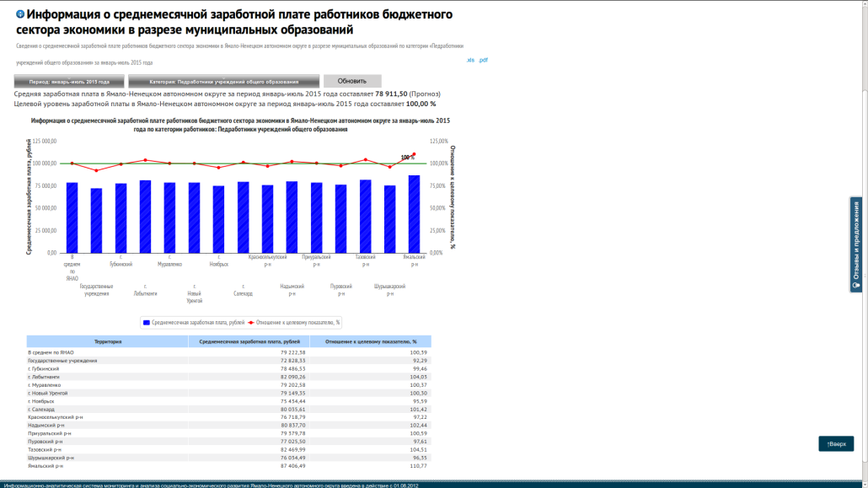Open the Отзывы и предложения side tab
Image resolution: width=868 pixels, height=488 pixels.
[x=856, y=244]
